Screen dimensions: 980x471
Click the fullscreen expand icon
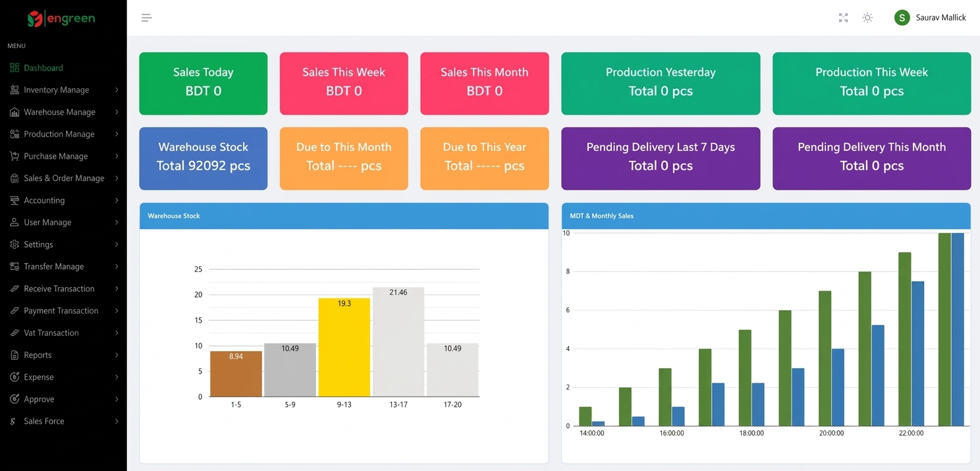[843, 18]
